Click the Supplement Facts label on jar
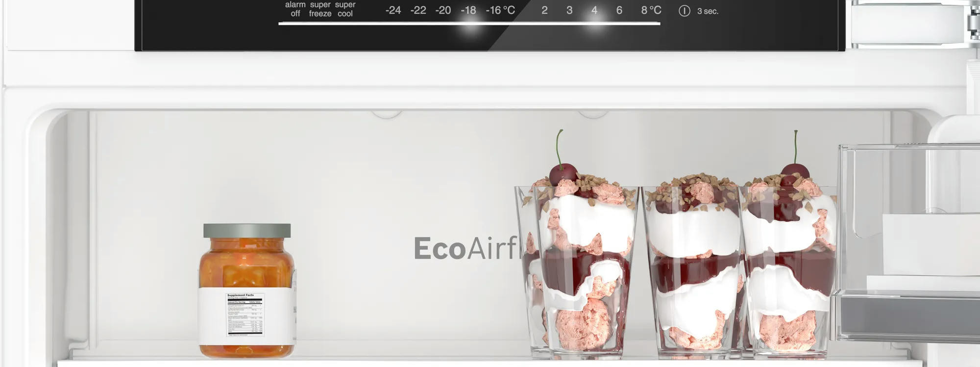980x367 pixels. point(245,314)
